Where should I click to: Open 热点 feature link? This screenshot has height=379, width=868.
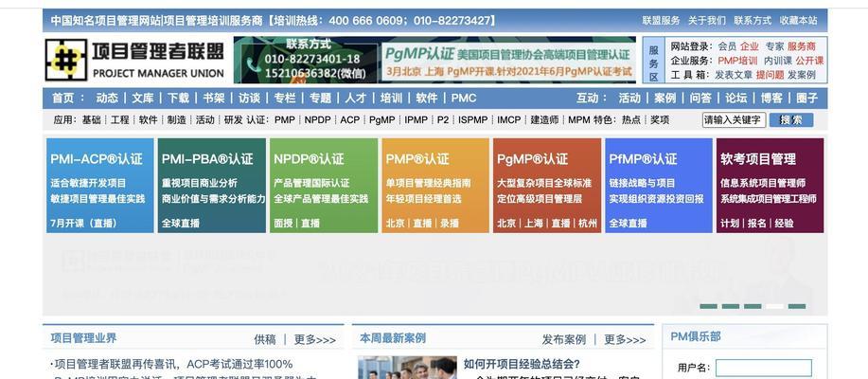pos(631,119)
